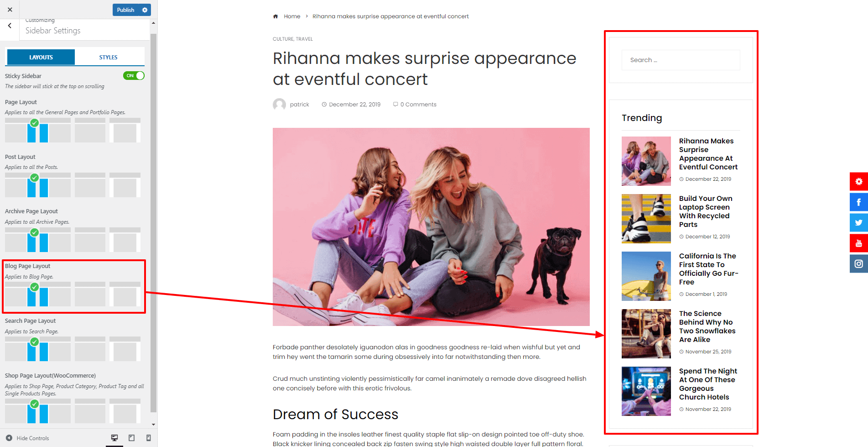Focus the sidebar Search input field
This screenshot has width=868, height=447.
[681, 60]
